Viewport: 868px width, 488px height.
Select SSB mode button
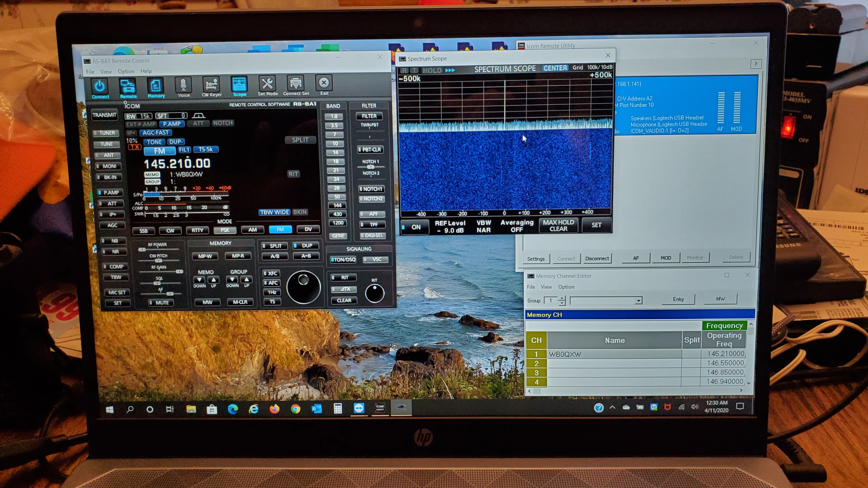coord(144,231)
